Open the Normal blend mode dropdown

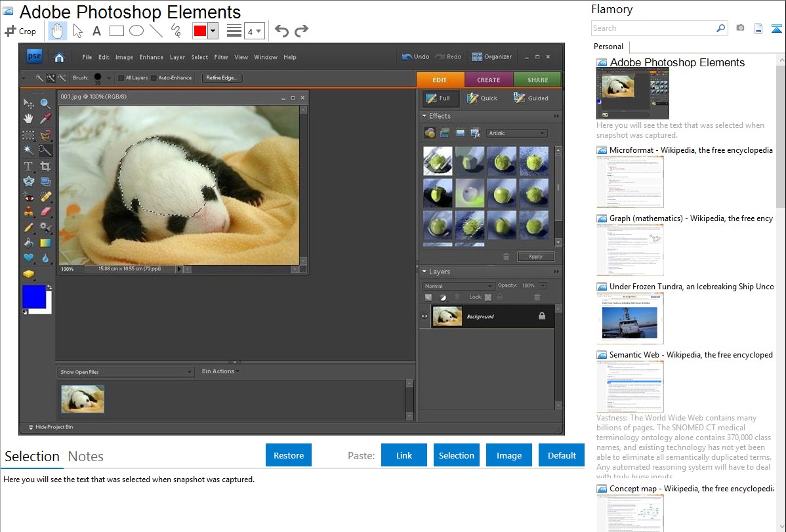(458, 286)
